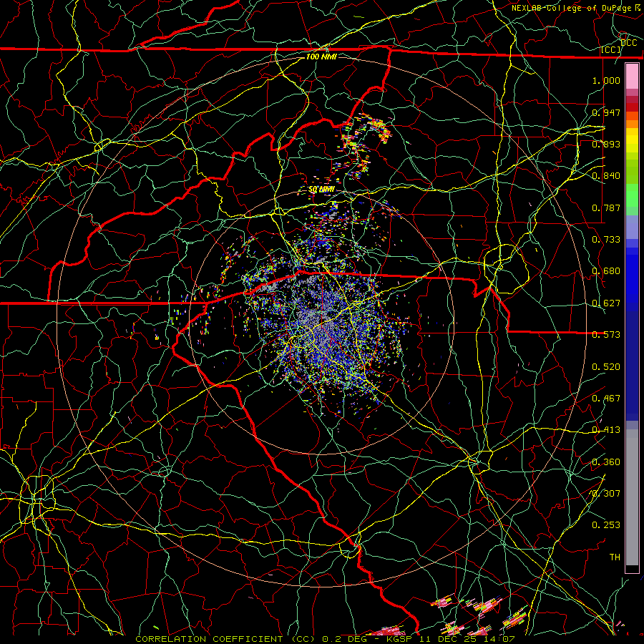Screen dimensions: 644x644
Task: Click the 0.413 scale value
Action: click(606, 430)
